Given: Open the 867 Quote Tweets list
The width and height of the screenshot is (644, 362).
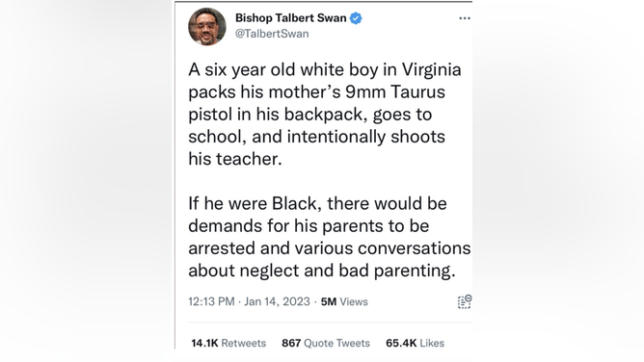Looking at the screenshot, I should pos(326,343).
